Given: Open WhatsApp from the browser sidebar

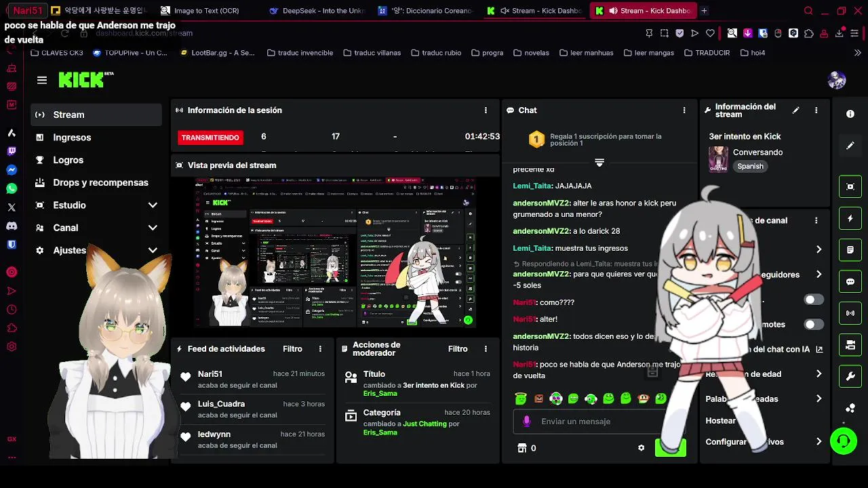Looking at the screenshot, I should [12, 189].
